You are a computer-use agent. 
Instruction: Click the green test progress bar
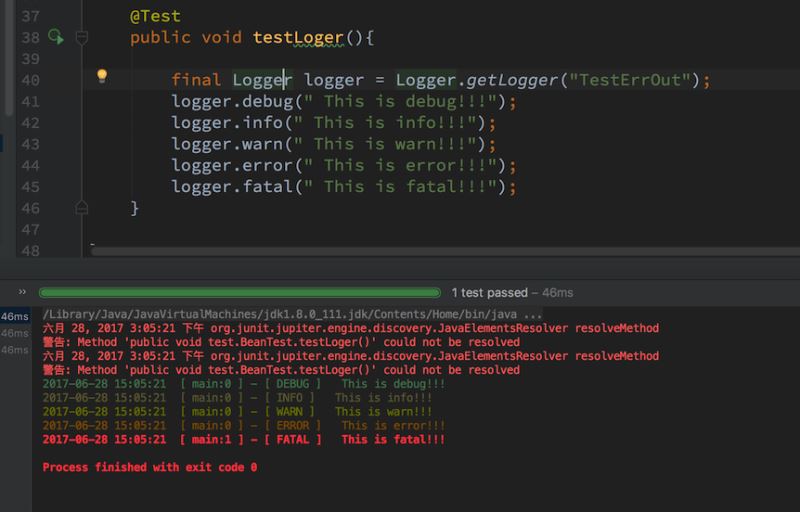(x=239, y=293)
